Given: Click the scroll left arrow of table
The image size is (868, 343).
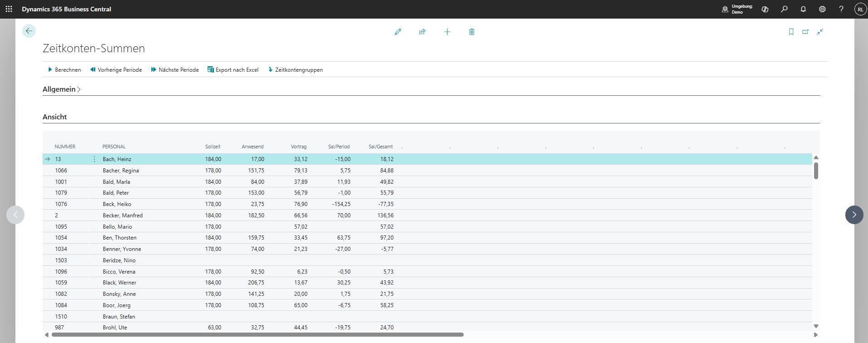Looking at the screenshot, I should (x=46, y=335).
